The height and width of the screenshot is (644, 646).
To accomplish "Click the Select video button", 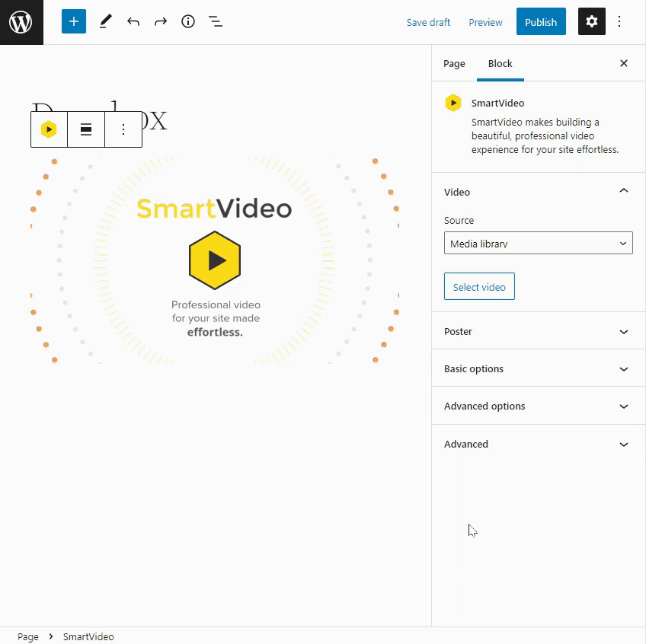I will (479, 286).
